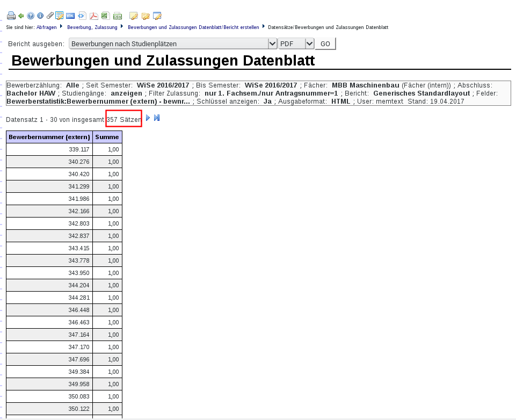The width and height of the screenshot is (516, 420).
Task: Click the paperclip attachment icon
Action: pyautogui.click(x=50, y=16)
